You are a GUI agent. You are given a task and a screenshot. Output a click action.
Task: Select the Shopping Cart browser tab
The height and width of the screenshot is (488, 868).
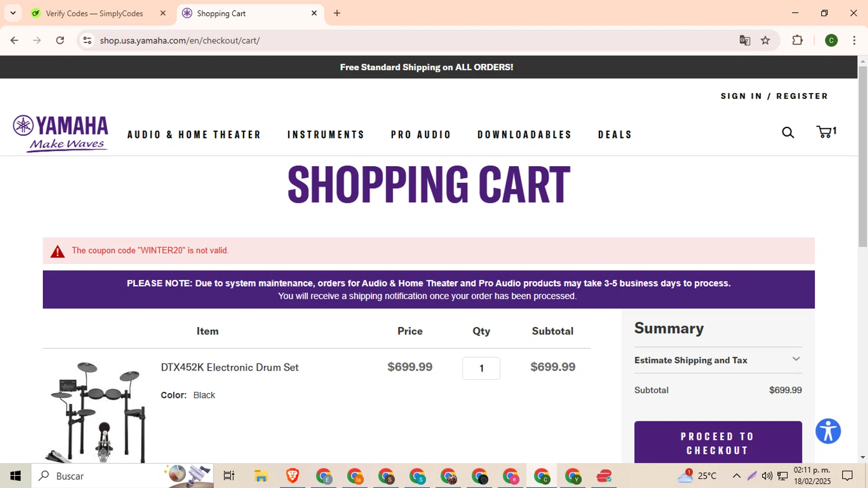coord(221,13)
